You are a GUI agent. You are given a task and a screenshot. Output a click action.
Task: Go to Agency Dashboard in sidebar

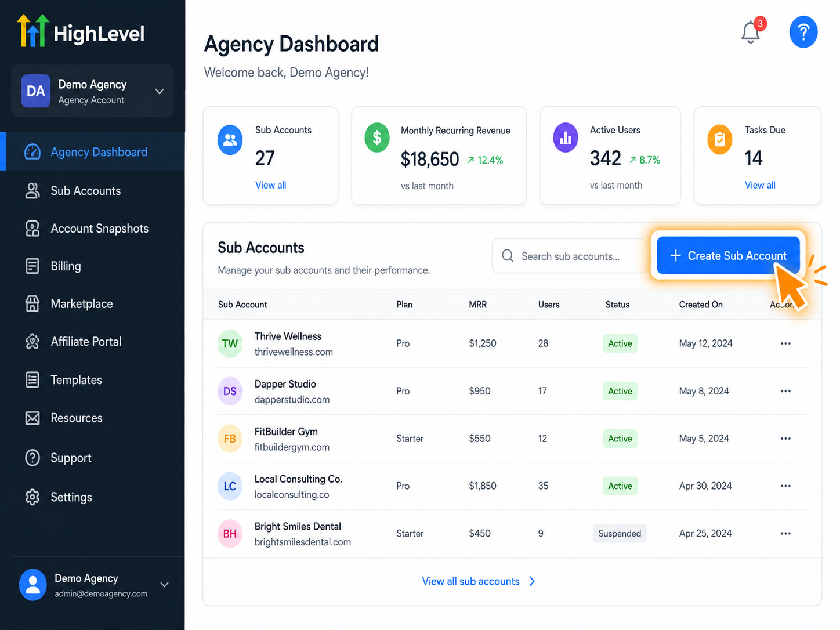click(93, 152)
